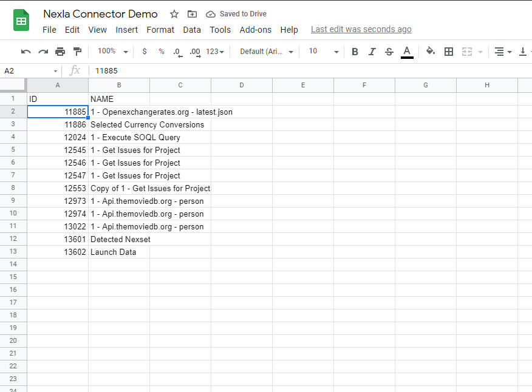Click the 'Saved to Drive' status text
Image resolution: width=532 pixels, height=392 pixels.
[243, 14]
